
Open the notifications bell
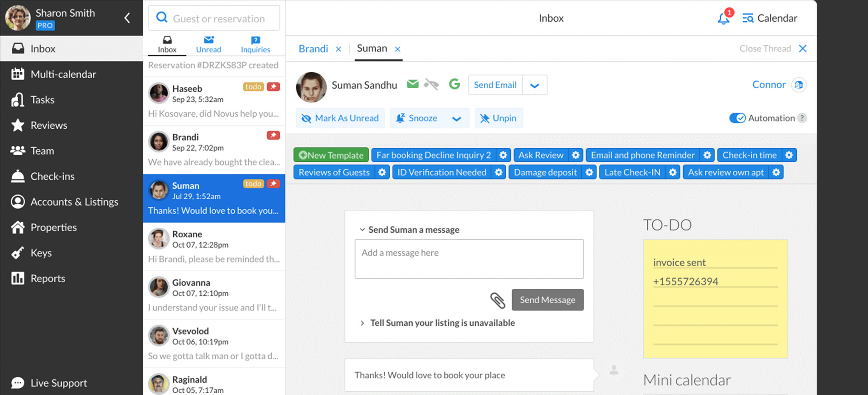(x=723, y=19)
